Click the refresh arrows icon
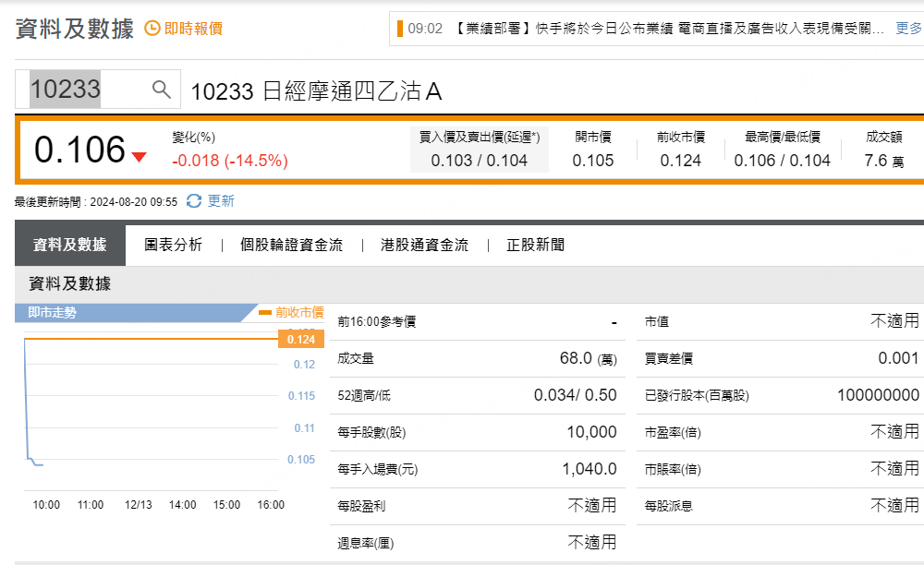The image size is (924, 565). [194, 201]
